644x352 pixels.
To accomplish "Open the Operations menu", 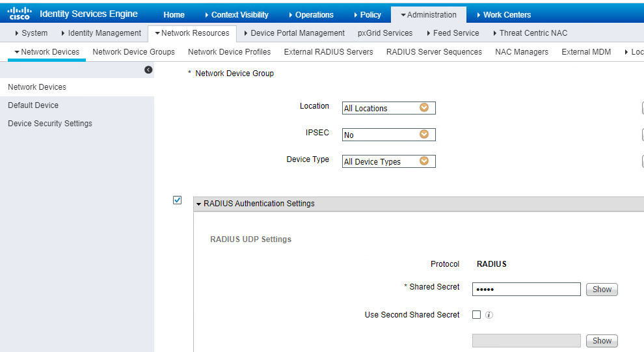I will coord(310,14).
